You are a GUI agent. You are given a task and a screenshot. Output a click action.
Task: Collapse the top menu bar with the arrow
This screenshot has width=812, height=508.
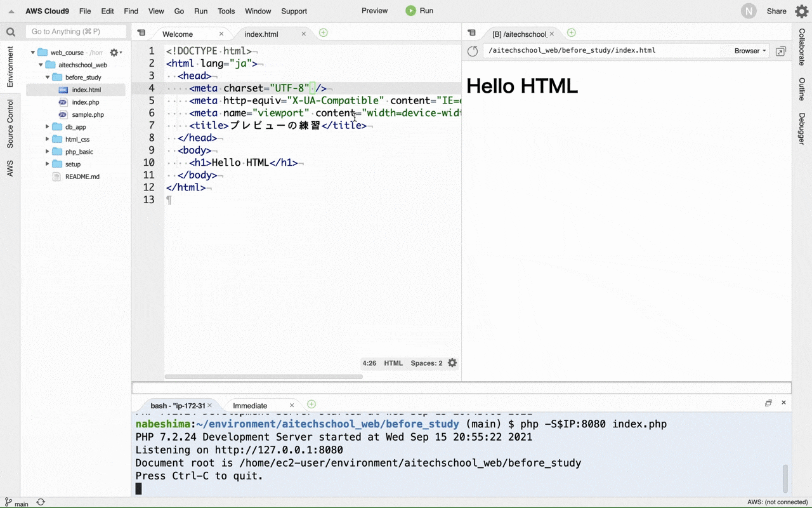(x=11, y=11)
